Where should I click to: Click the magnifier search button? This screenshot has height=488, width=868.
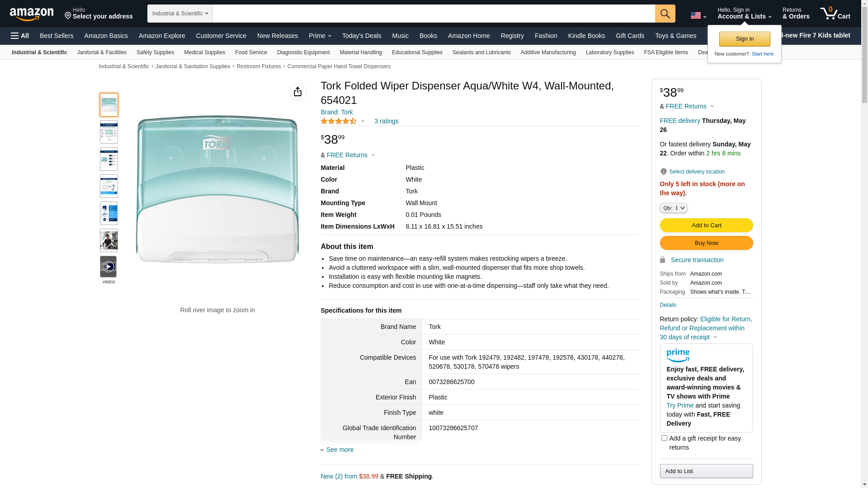(665, 14)
